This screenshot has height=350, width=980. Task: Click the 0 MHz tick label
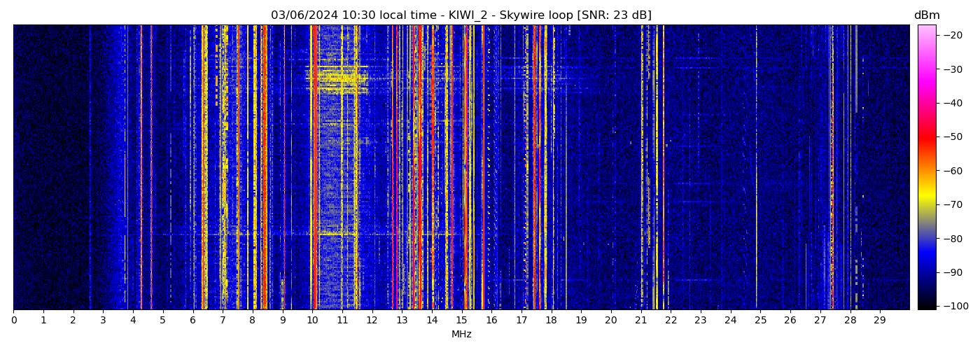point(14,320)
